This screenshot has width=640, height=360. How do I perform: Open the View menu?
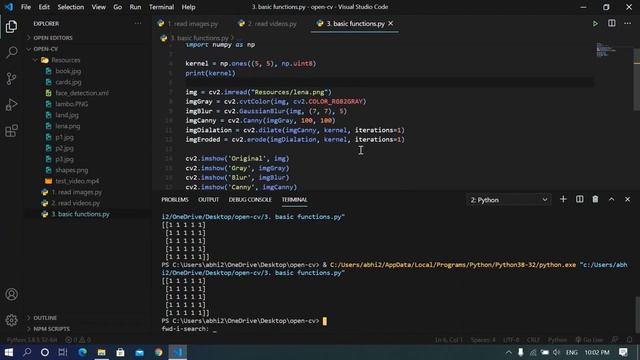point(98,7)
